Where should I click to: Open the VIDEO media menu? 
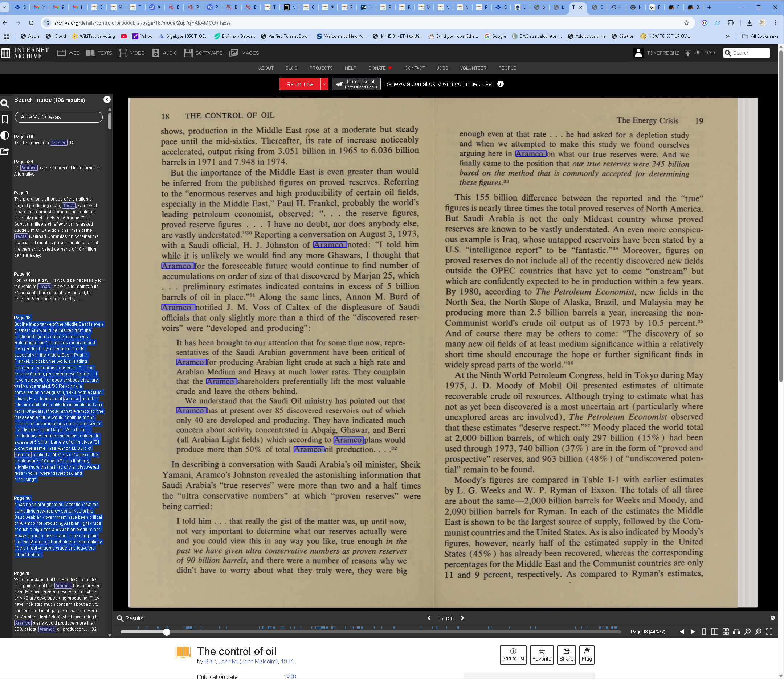point(131,53)
